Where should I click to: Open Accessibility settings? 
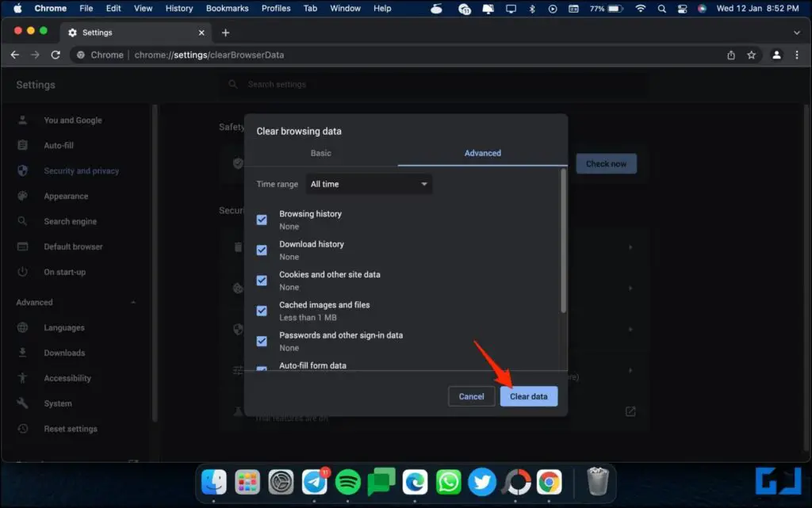pos(67,378)
